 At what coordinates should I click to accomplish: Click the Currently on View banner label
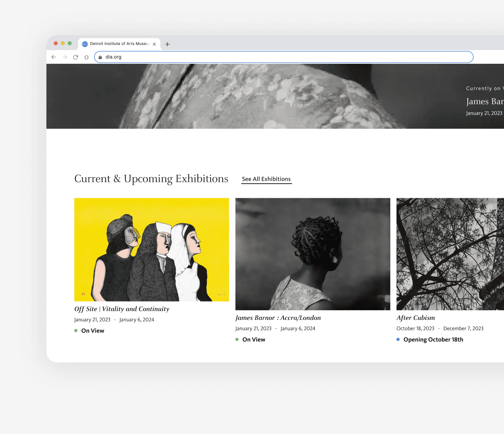(485, 88)
